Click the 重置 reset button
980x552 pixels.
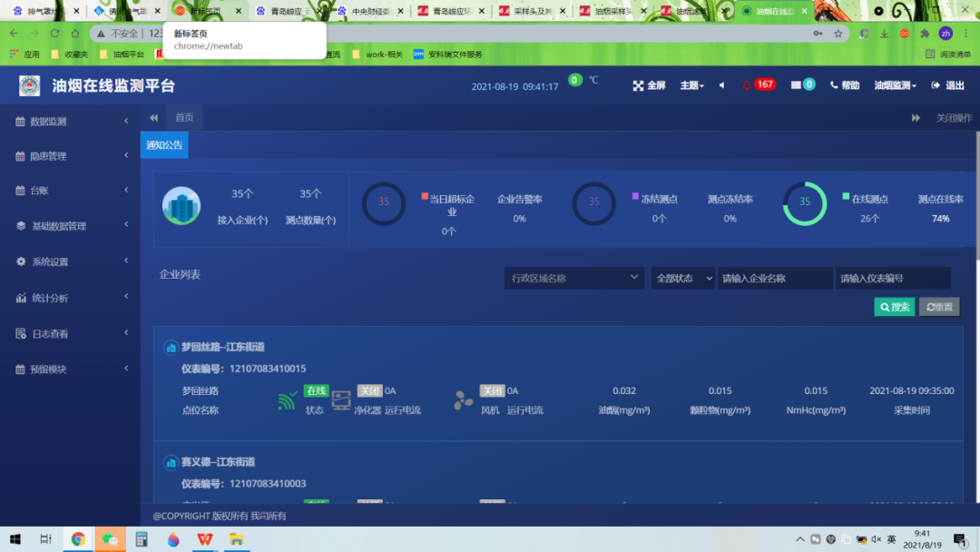click(939, 307)
